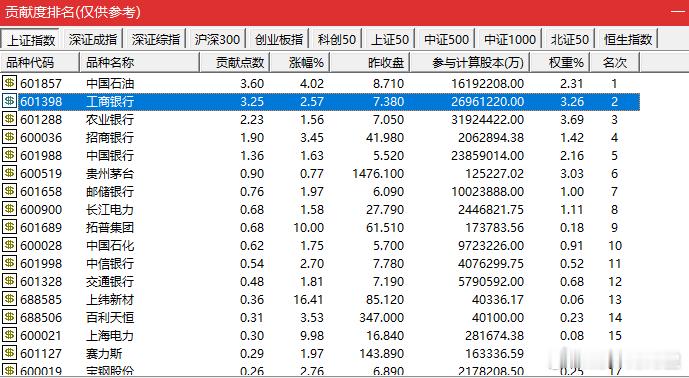689x378 pixels.
Task: Select the 百利天恒 row
Action: click(x=320, y=317)
